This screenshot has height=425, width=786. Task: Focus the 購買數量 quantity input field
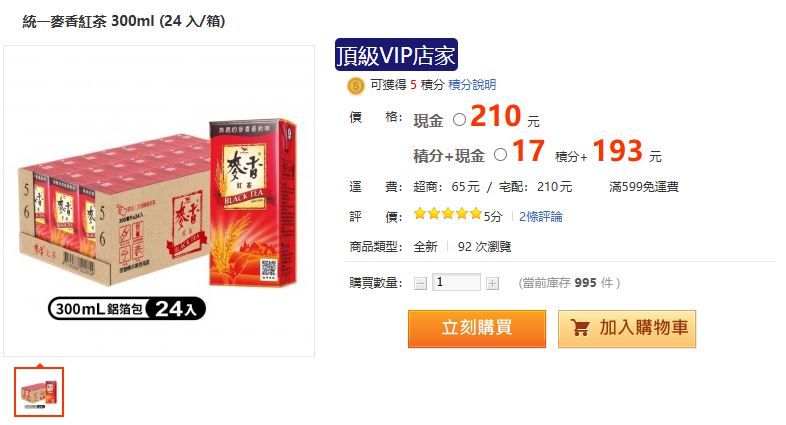pyautogui.click(x=456, y=282)
